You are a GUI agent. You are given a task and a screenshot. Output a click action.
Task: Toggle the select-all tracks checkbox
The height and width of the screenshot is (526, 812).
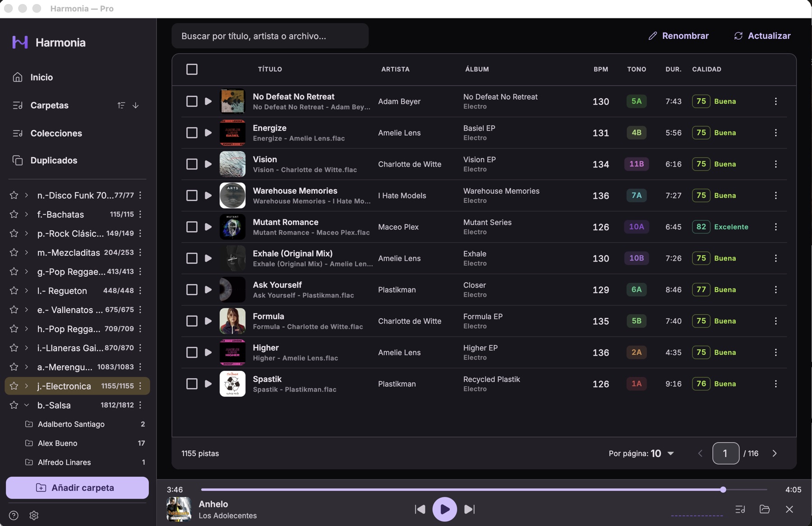coord(192,69)
